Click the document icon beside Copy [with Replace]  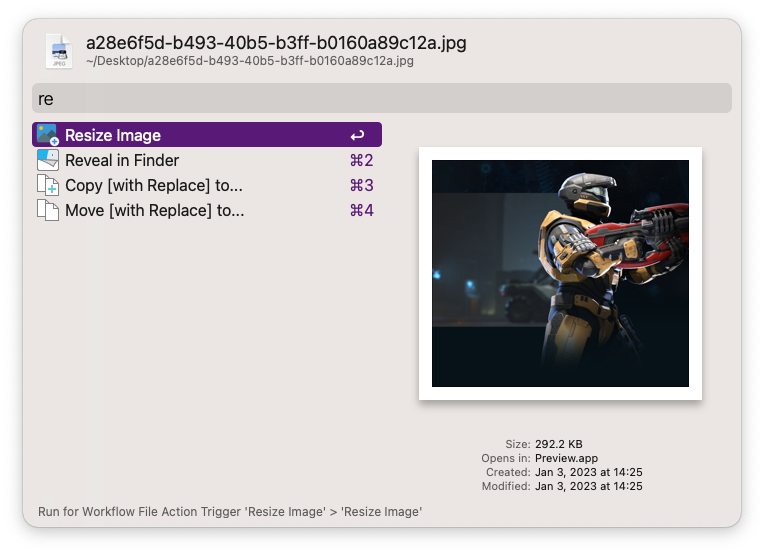click(x=47, y=186)
